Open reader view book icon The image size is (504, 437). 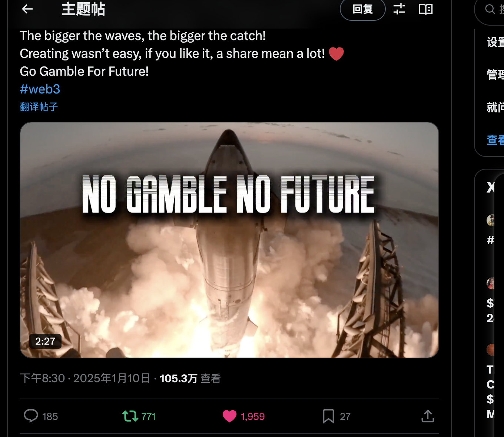(x=426, y=9)
